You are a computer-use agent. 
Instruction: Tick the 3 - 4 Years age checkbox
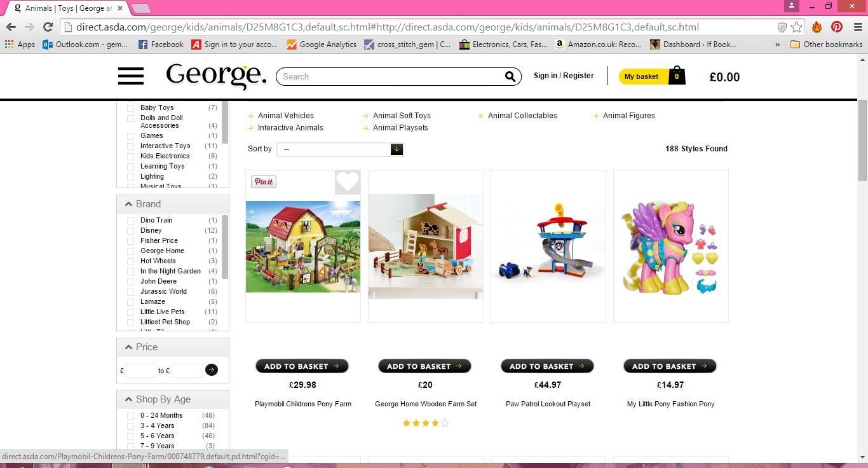tap(131, 426)
